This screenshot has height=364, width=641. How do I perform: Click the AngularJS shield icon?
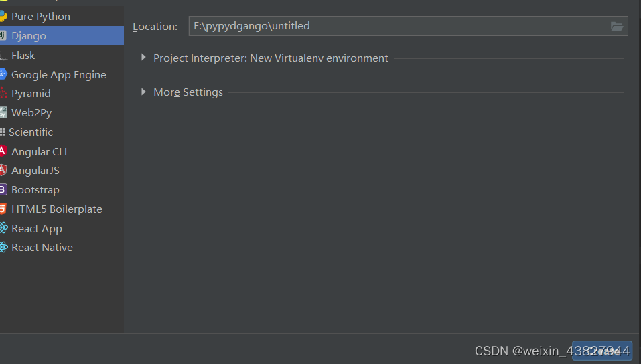pyautogui.click(x=3, y=170)
